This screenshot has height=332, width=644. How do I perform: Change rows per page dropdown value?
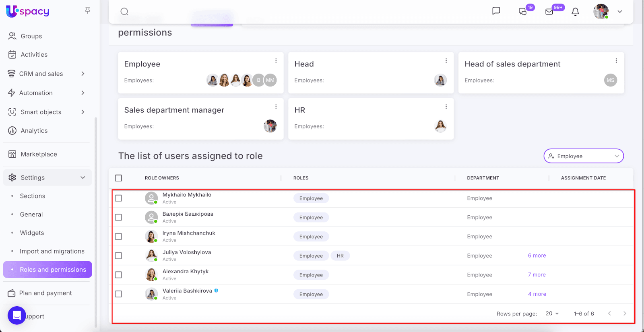[x=552, y=313]
